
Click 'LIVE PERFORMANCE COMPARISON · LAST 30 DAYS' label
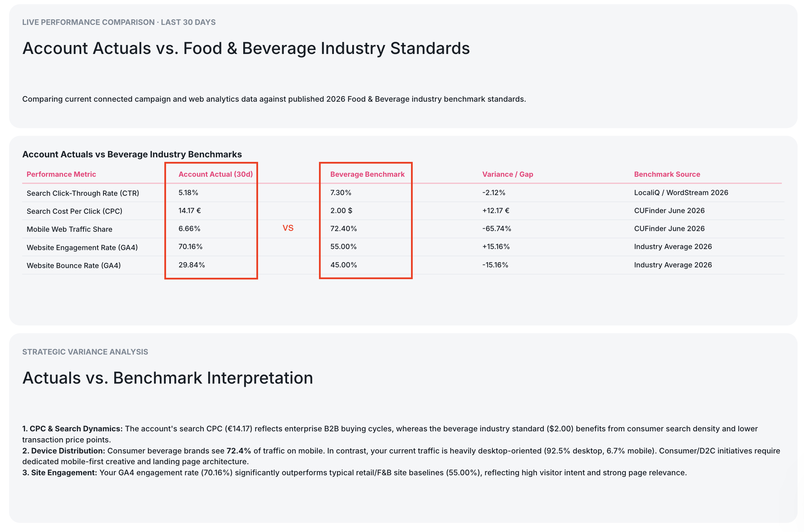click(119, 22)
